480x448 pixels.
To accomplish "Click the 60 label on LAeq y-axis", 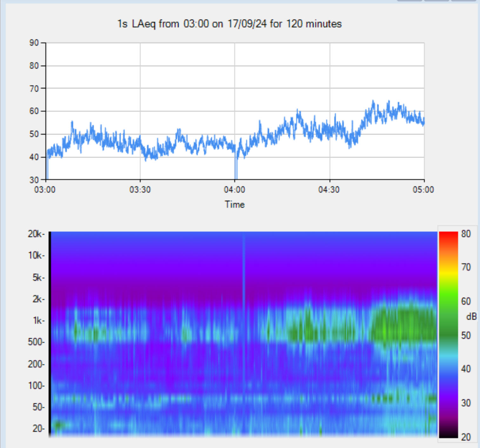I will (x=34, y=111).
